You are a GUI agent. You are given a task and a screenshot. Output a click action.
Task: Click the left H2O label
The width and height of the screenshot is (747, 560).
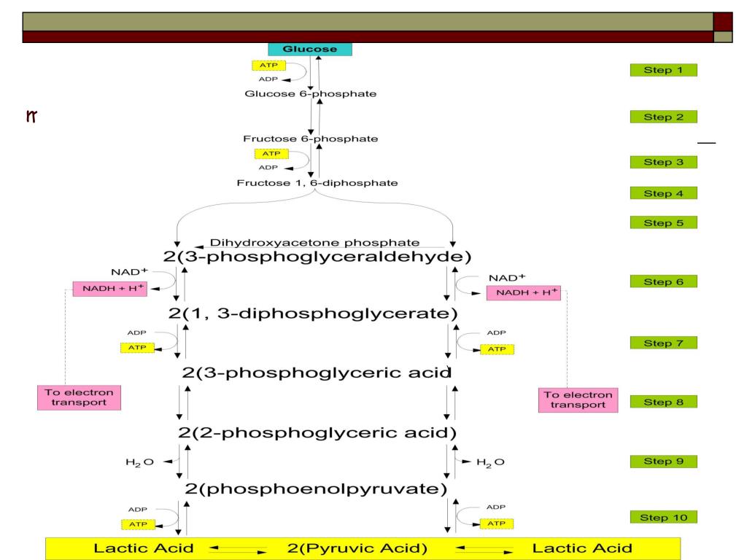pyautogui.click(x=139, y=462)
